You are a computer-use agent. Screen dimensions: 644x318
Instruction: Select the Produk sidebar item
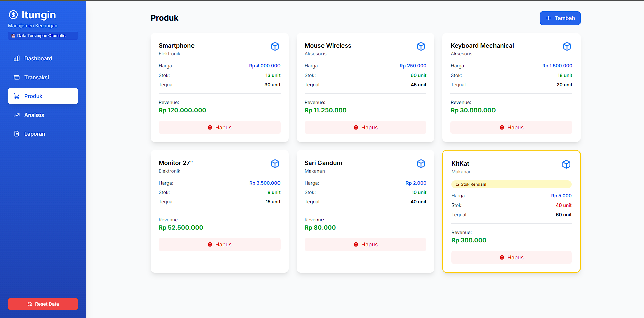[43, 96]
